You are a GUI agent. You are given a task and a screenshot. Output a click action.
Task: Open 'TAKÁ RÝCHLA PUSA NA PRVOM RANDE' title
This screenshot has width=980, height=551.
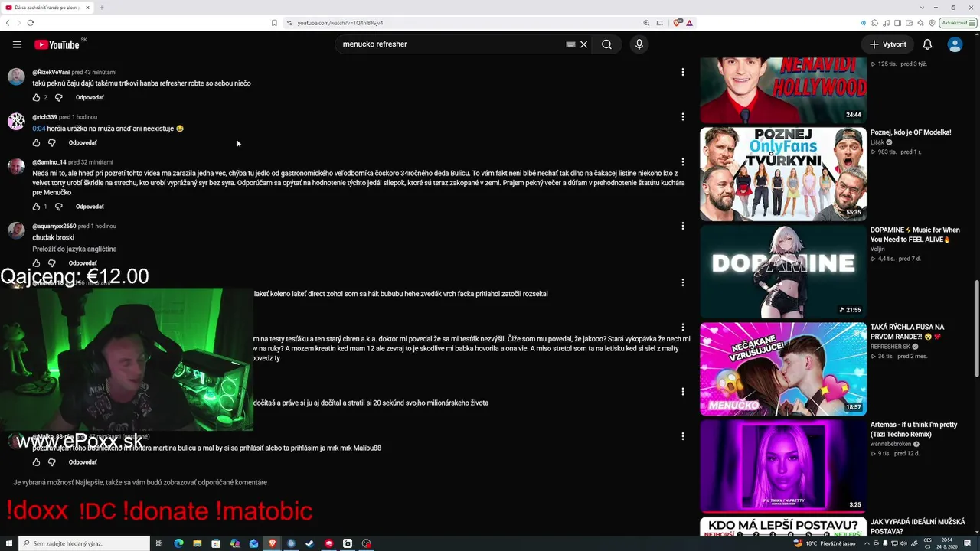[x=907, y=331]
